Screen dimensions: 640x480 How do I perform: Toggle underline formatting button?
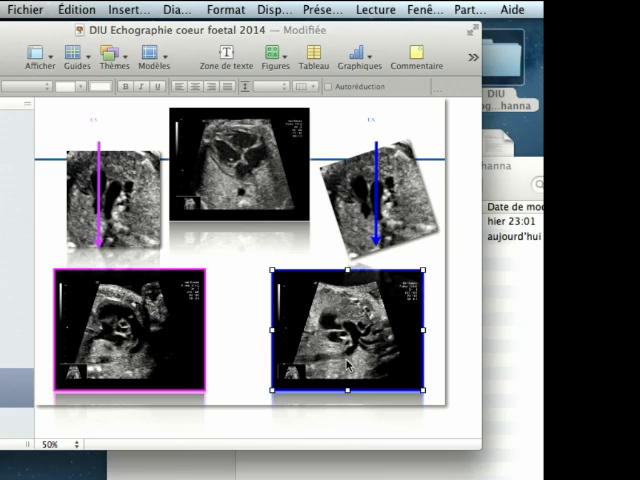[x=157, y=87]
